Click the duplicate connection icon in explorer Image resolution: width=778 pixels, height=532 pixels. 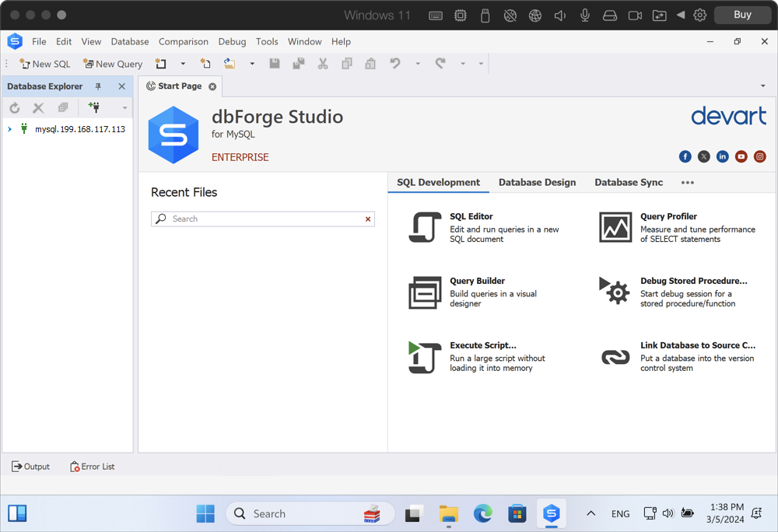pos(63,107)
